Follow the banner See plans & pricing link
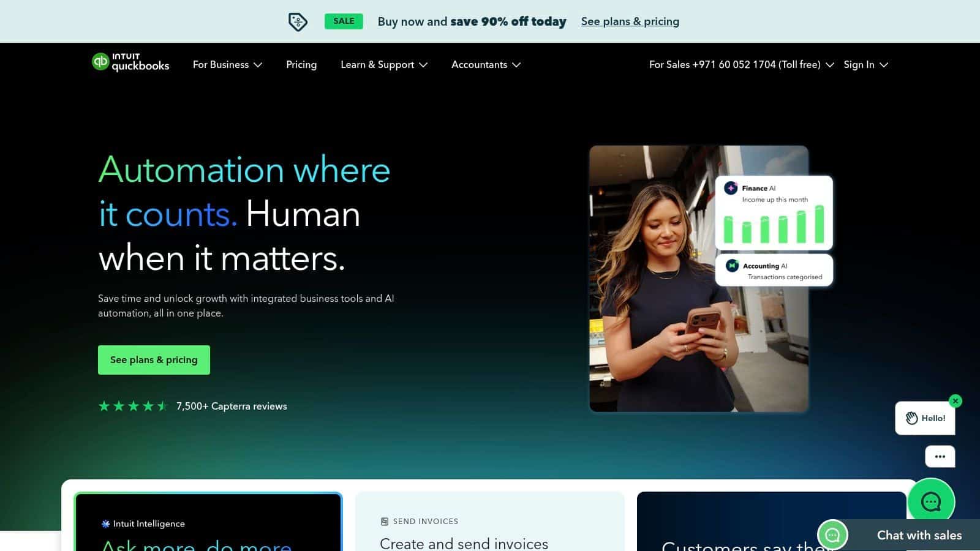This screenshot has width=980, height=551. click(x=630, y=21)
